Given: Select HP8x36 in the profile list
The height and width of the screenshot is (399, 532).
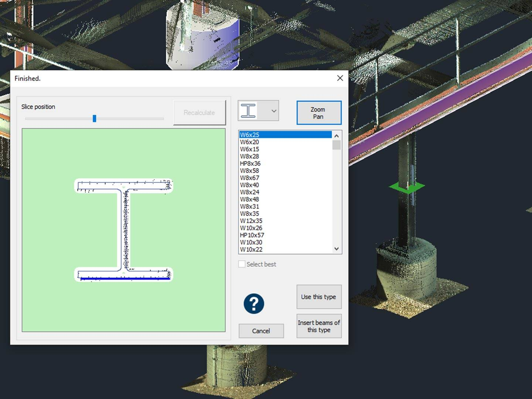Looking at the screenshot, I should pyautogui.click(x=286, y=163).
